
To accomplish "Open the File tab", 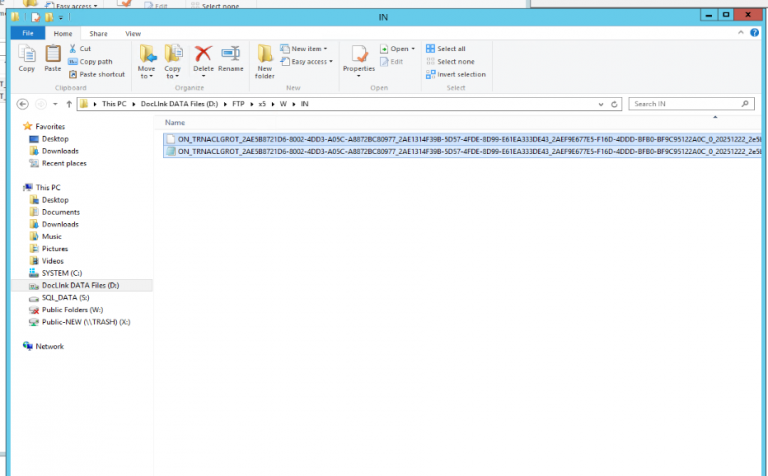I will [x=28, y=33].
